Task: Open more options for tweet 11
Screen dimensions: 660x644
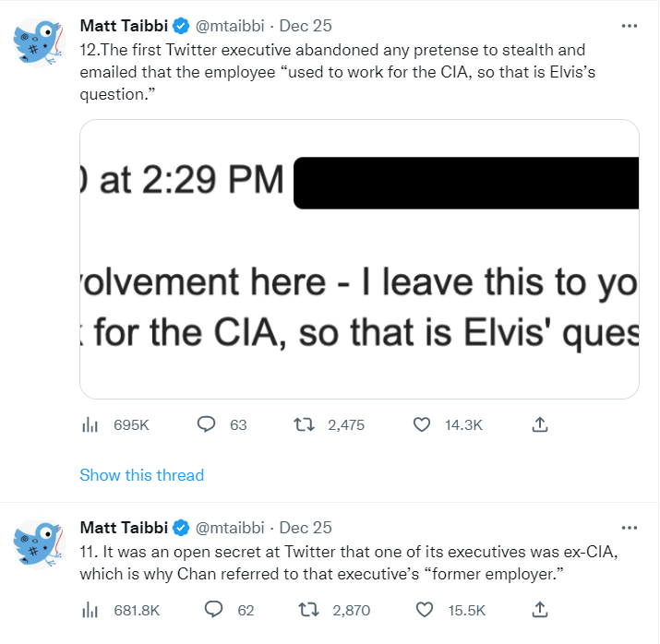Action: point(630,528)
